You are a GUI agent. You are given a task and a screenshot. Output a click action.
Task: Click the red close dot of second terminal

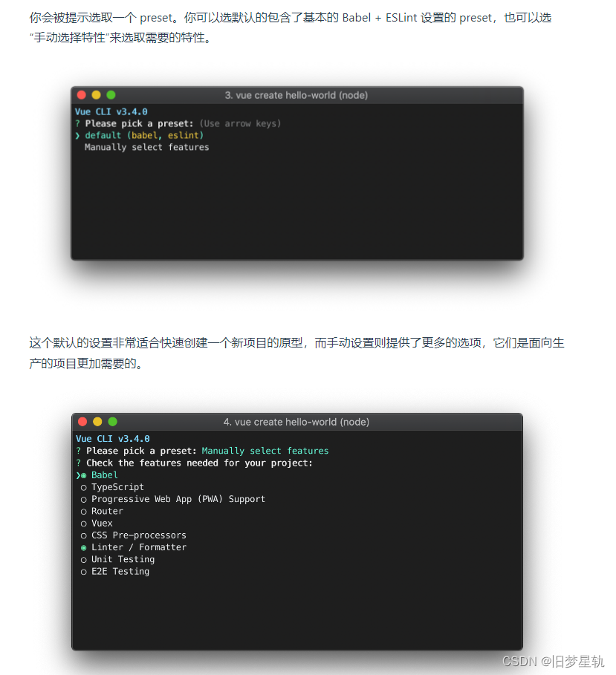(82, 422)
